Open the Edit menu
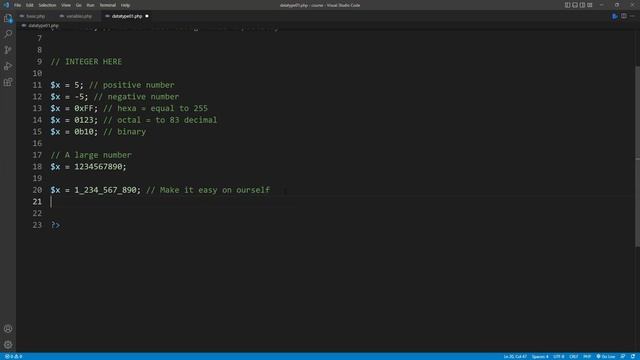Image resolution: width=640 pixels, height=360 pixels. point(30,5)
